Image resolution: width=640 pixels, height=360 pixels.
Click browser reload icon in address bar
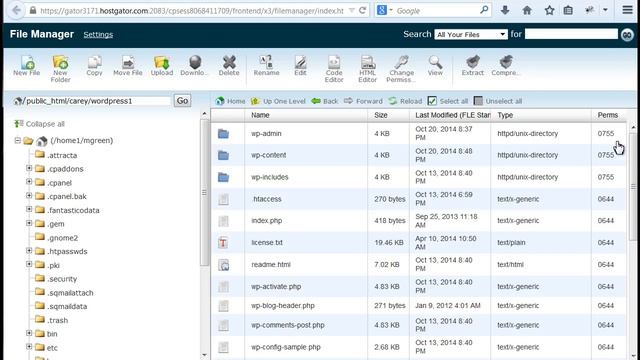tap(362, 11)
